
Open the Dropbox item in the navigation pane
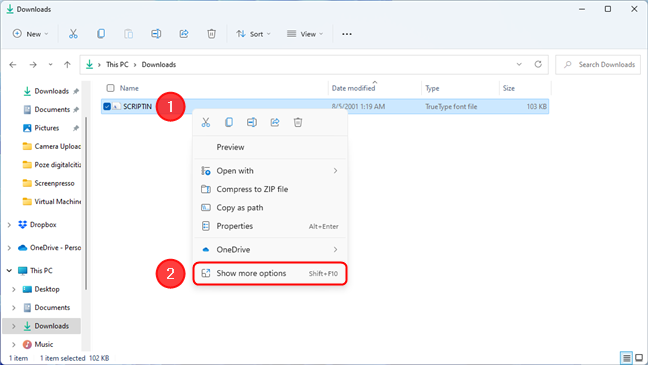coord(43,224)
